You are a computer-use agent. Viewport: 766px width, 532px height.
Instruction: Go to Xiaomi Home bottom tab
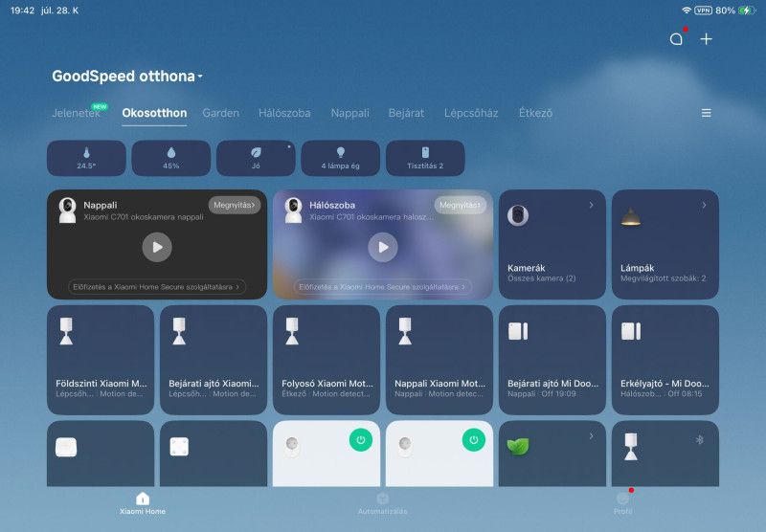(x=143, y=503)
